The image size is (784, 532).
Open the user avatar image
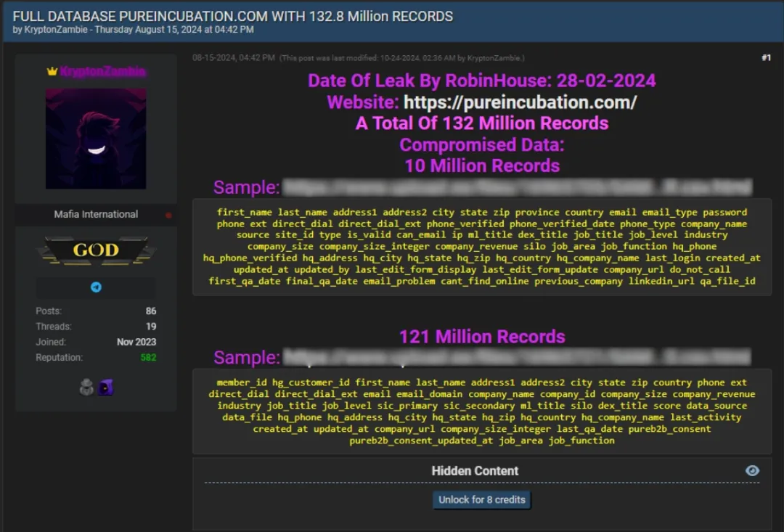click(x=96, y=139)
